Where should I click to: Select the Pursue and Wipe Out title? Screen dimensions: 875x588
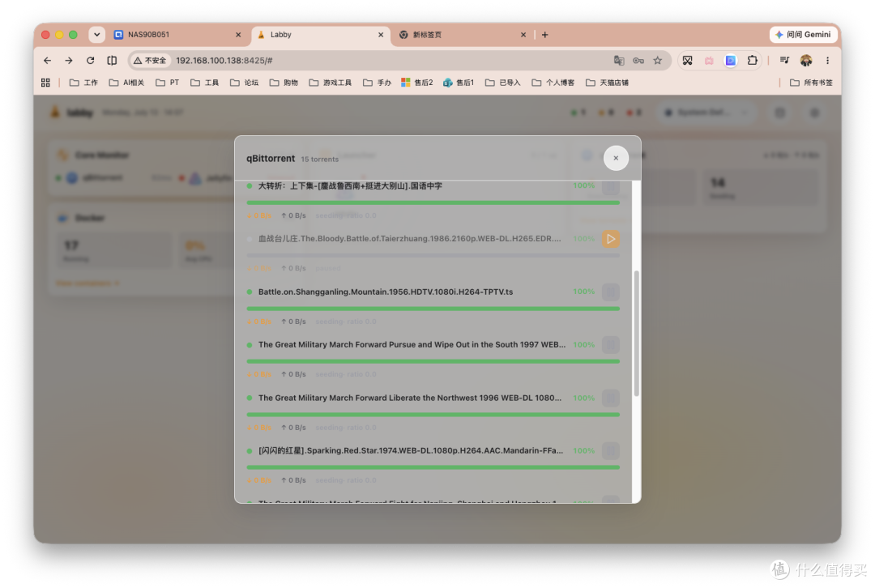click(412, 345)
